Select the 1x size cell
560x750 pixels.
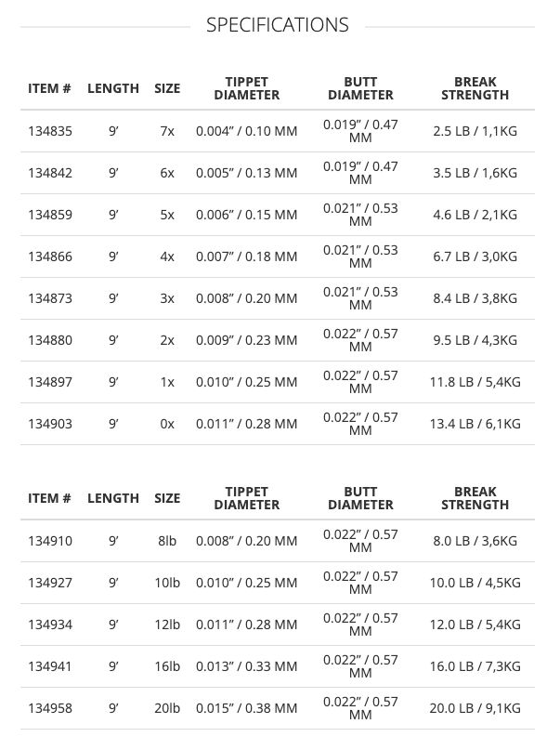coord(167,382)
